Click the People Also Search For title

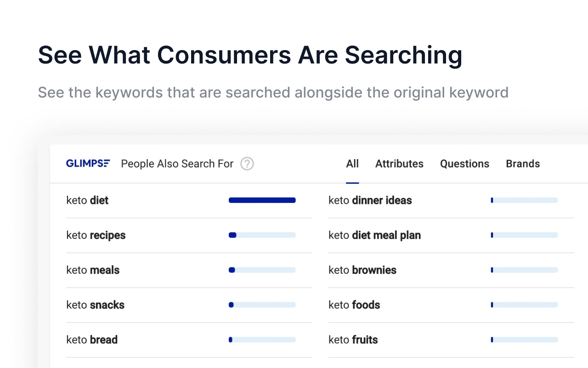pyautogui.click(x=177, y=164)
